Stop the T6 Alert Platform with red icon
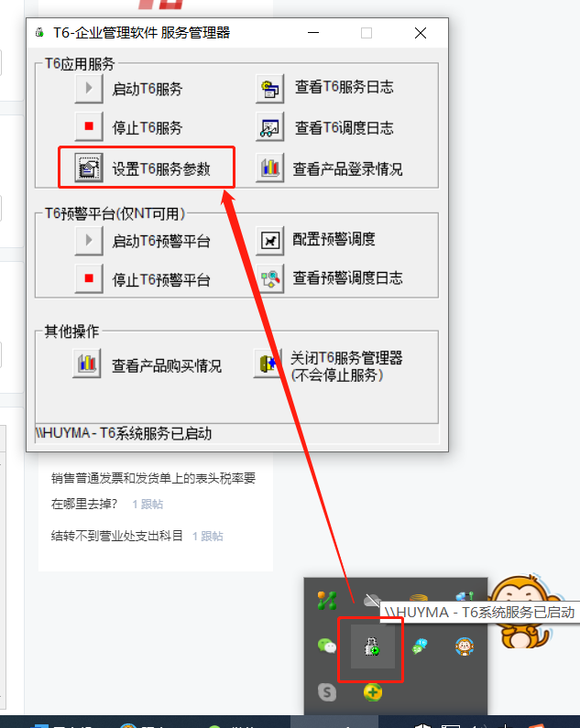The width and height of the screenshot is (580, 728). click(x=89, y=278)
